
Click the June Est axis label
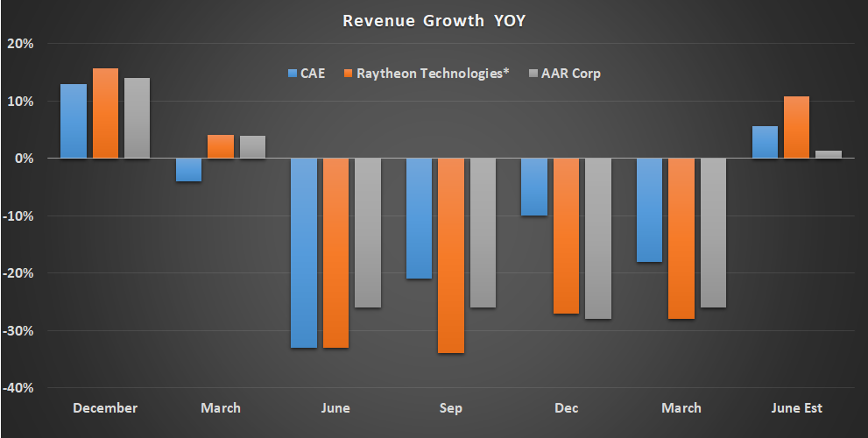796,408
